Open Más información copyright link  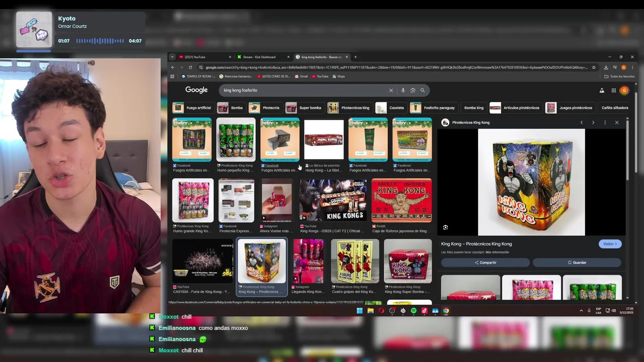click(x=496, y=252)
